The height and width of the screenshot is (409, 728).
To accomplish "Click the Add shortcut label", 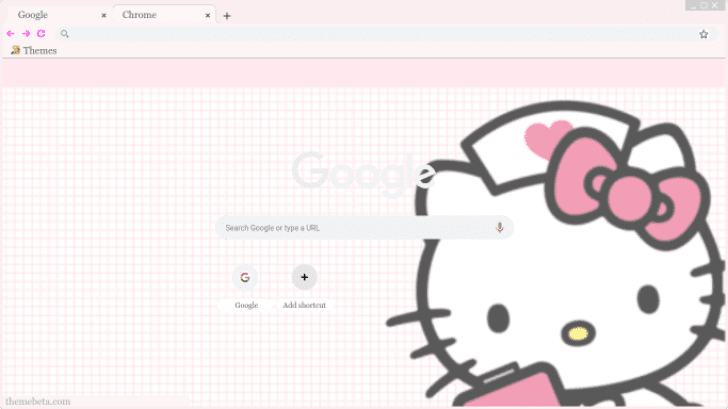I will tap(304, 305).
